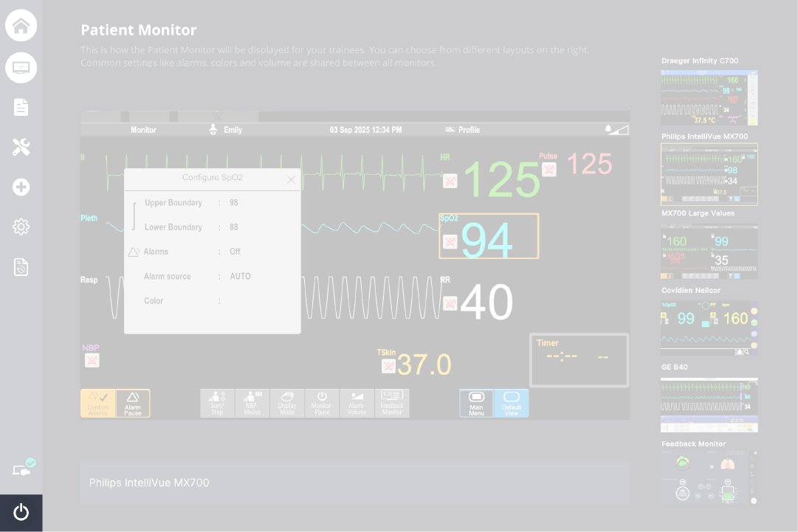Open the tools wrench icon in sidebar
The height and width of the screenshot is (532, 798).
21,147
